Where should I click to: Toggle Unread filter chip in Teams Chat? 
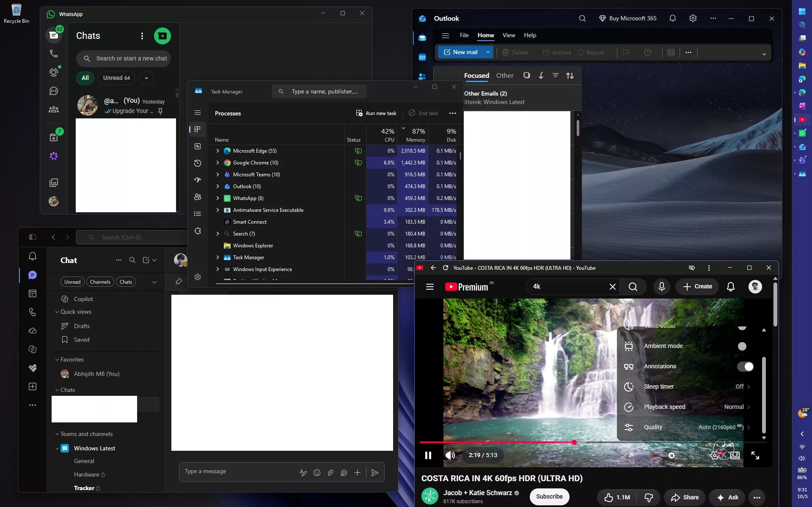point(72,282)
